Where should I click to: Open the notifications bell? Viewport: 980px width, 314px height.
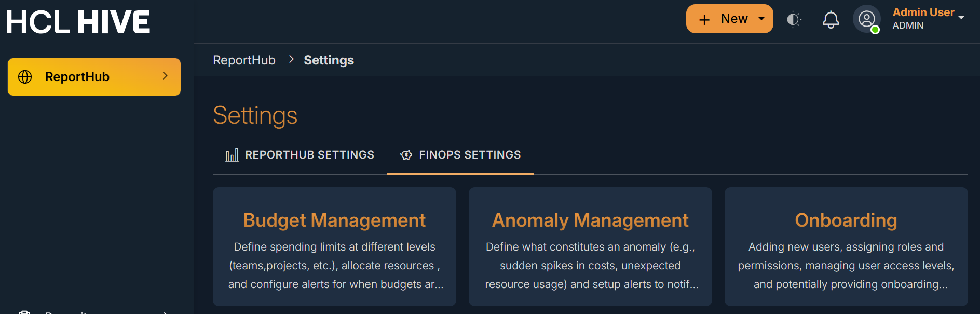831,20
